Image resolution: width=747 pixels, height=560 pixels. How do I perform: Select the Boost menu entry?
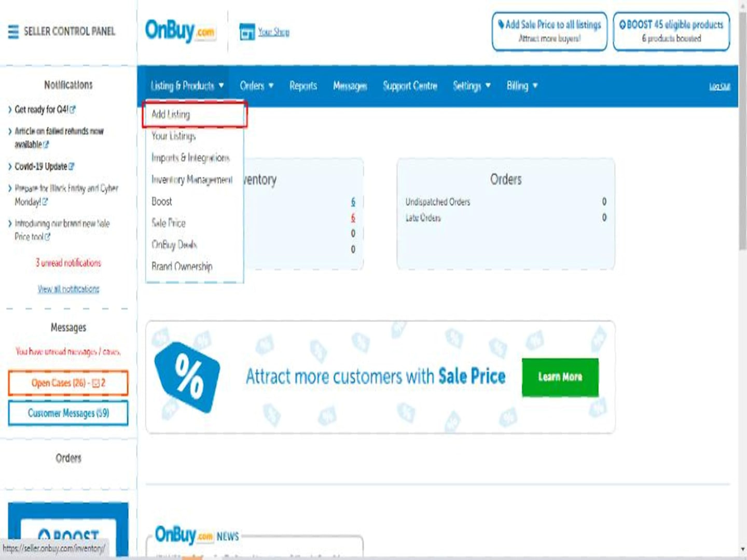(162, 201)
